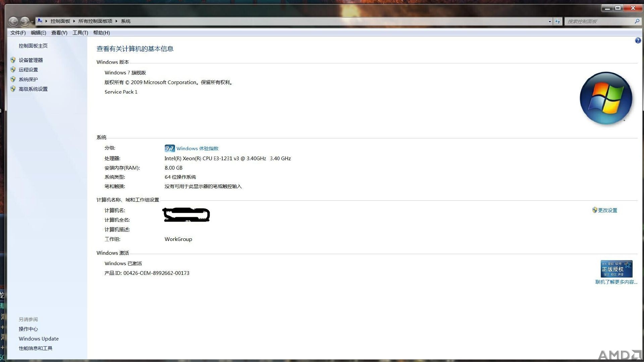Open Windows 体验指数 link
644x362 pixels.
[x=197, y=148]
